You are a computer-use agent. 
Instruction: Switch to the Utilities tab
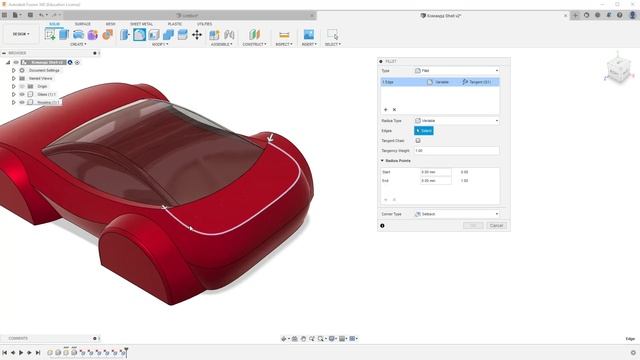tap(204, 24)
